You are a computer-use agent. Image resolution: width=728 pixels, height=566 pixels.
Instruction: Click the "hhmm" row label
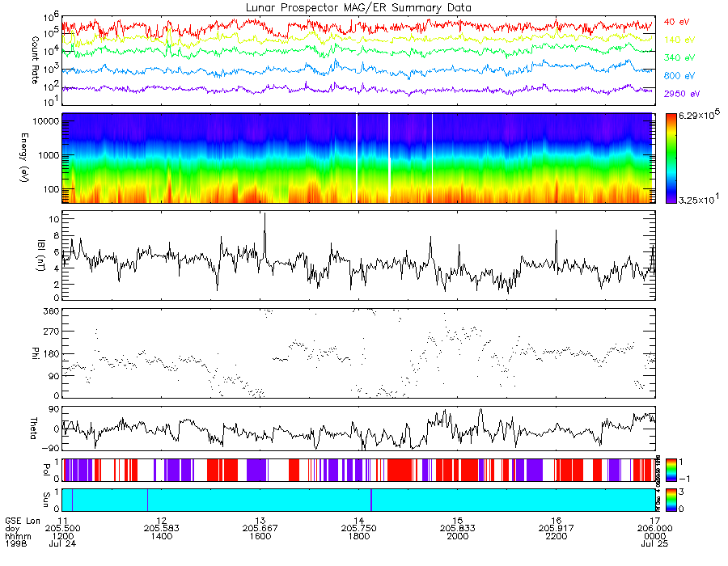click(x=18, y=536)
